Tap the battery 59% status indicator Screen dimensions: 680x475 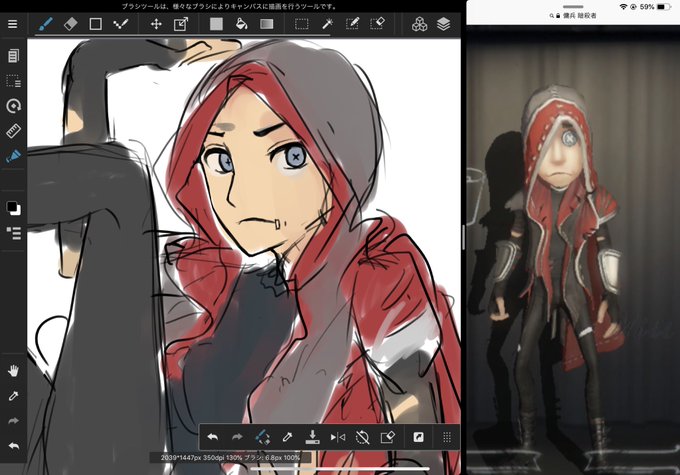click(x=655, y=7)
